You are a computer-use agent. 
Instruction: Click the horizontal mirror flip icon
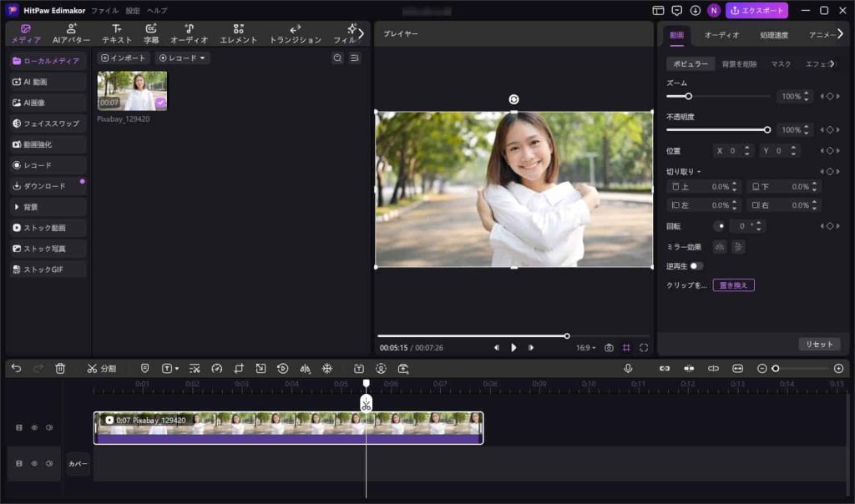[x=719, y=247]
